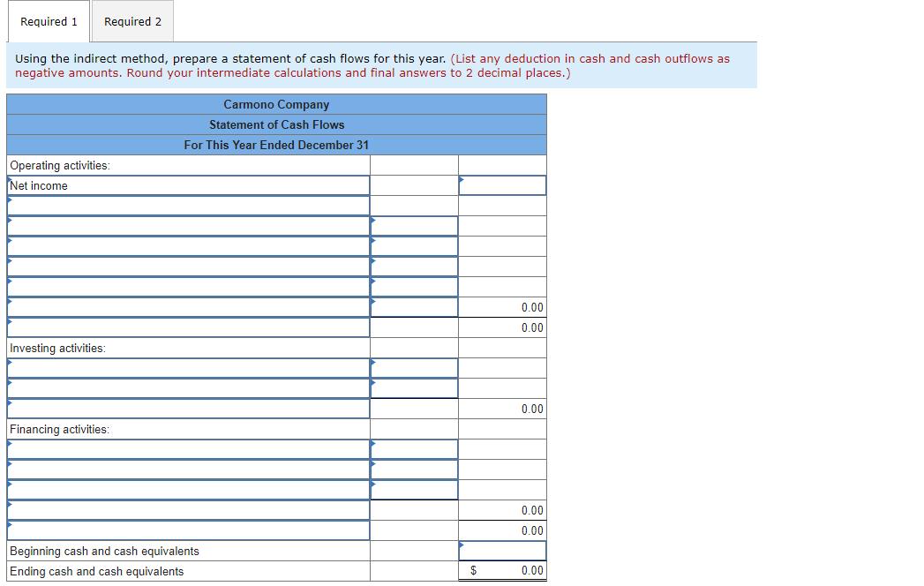Select the Required 1 tab

48,21
